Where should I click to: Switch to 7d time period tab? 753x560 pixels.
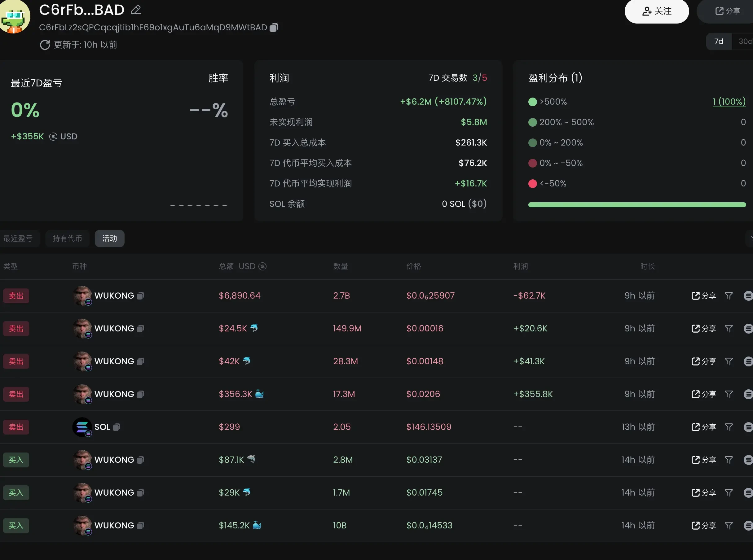718,42
